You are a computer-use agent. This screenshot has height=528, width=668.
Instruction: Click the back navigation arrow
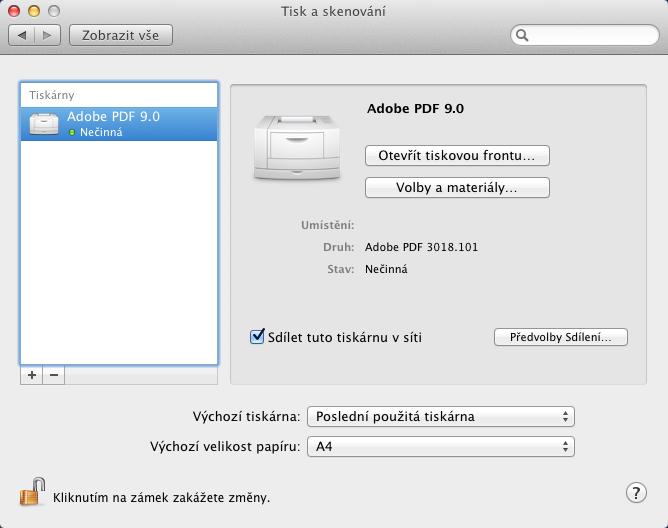21,35
